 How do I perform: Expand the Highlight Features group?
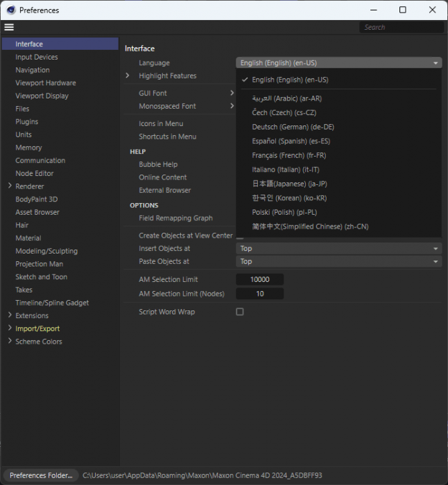point(128,76)
